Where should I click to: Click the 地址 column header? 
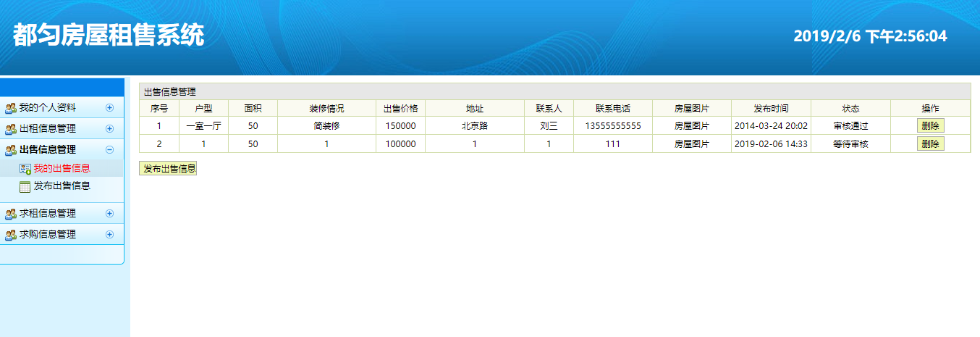click(x=475, y=109)
